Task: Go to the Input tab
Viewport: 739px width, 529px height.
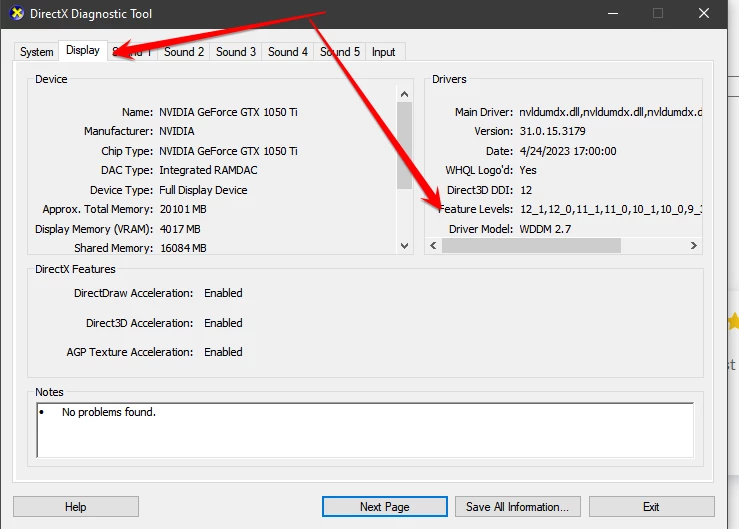Action: (x=383, y=52)
